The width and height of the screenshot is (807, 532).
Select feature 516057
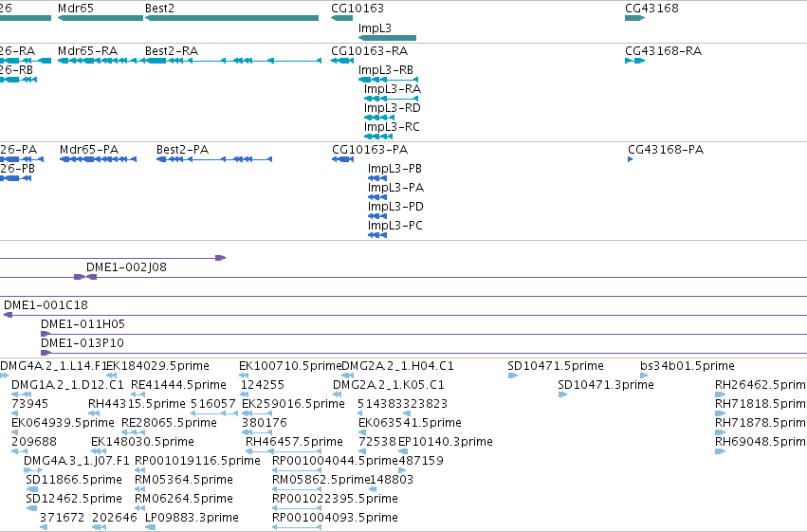tap(213, 404)
